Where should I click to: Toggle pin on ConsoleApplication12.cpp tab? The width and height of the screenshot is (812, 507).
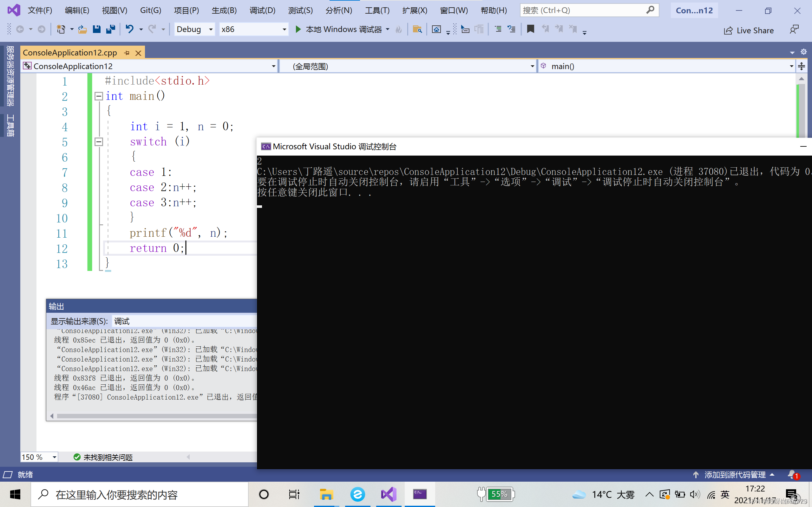[x=127, y=53]
